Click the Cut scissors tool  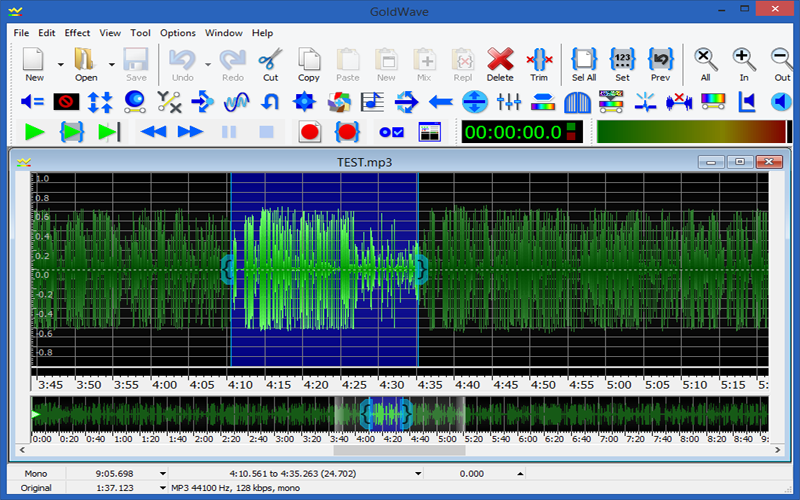pyautogui.click(x=270, y=64)
